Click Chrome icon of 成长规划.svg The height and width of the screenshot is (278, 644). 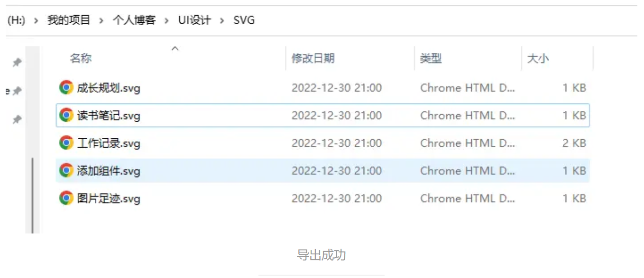pyautogui.click(x=66, y=88)
